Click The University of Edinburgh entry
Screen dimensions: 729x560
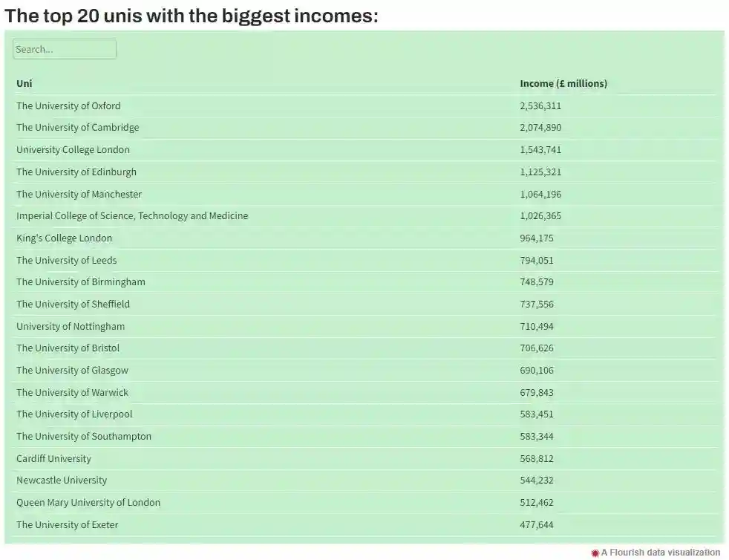tap(76, 172)
